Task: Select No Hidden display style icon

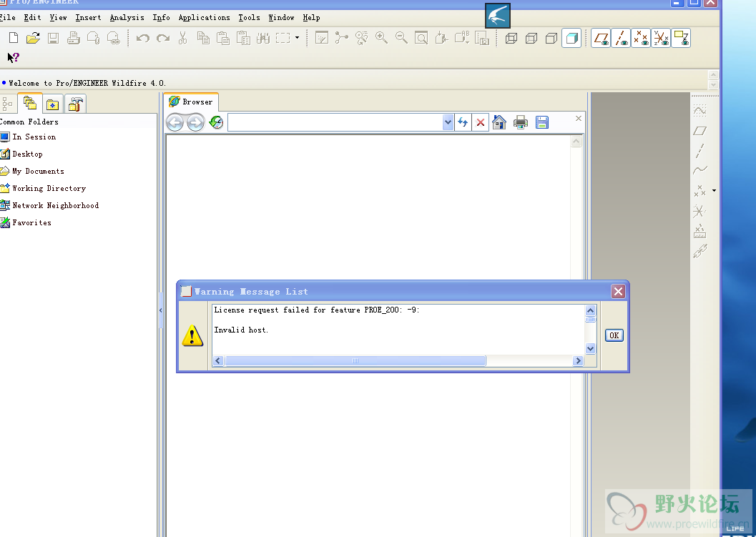Action: [551, 38]
